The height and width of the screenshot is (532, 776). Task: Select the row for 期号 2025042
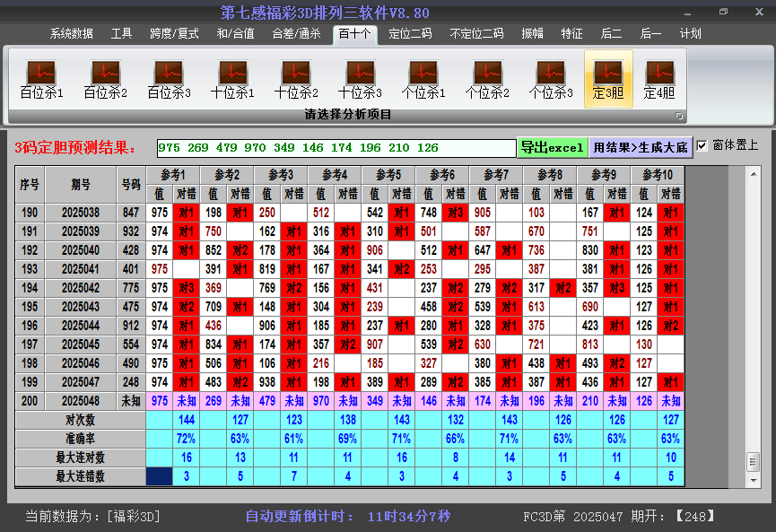[349, 288]
